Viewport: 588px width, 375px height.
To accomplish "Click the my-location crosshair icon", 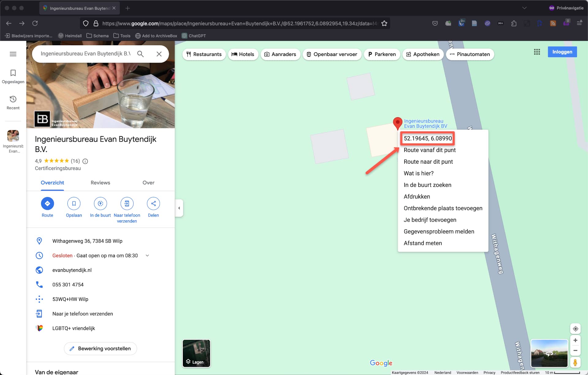I will coord(575,329).
